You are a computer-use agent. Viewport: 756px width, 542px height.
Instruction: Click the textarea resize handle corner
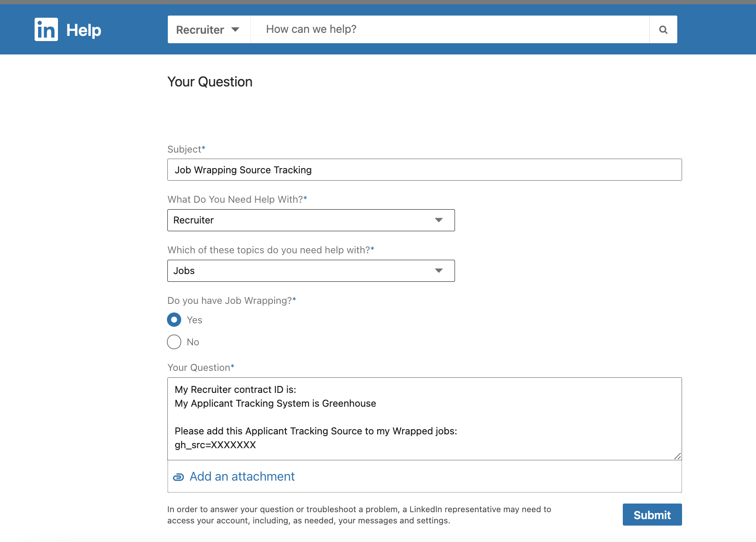coord(678,456)
